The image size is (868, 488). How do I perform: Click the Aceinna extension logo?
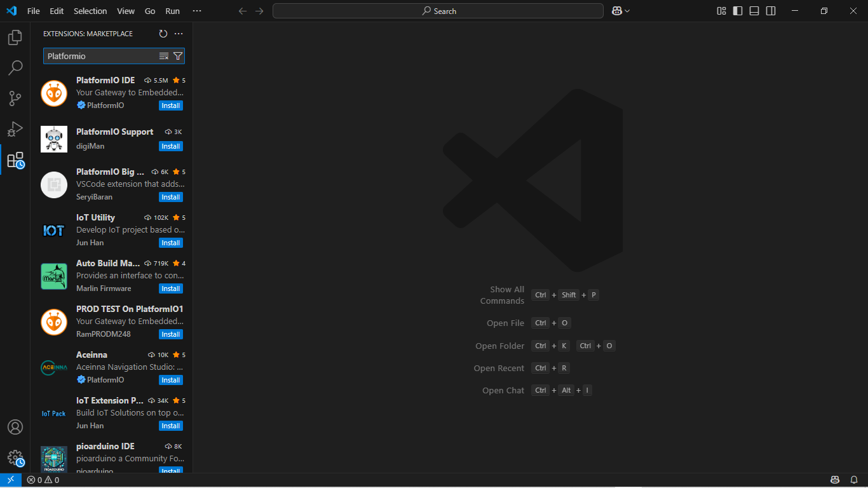click(x=54, y=368)
